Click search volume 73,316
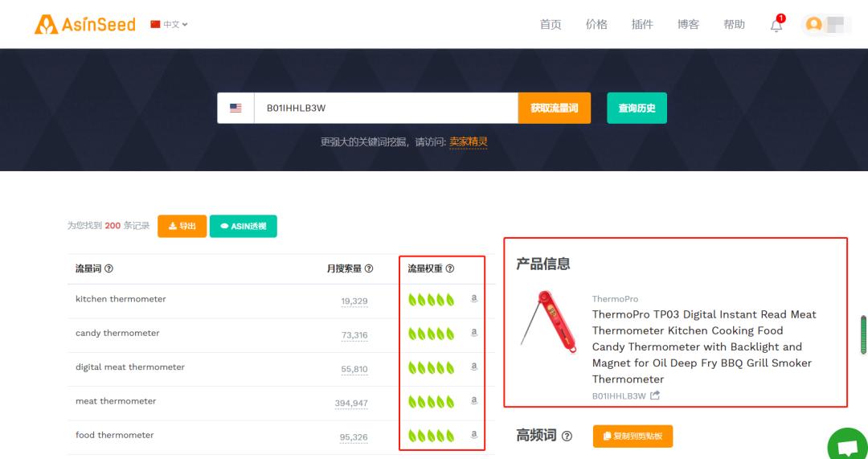868x459 pixels. click(x=354, y=335)
